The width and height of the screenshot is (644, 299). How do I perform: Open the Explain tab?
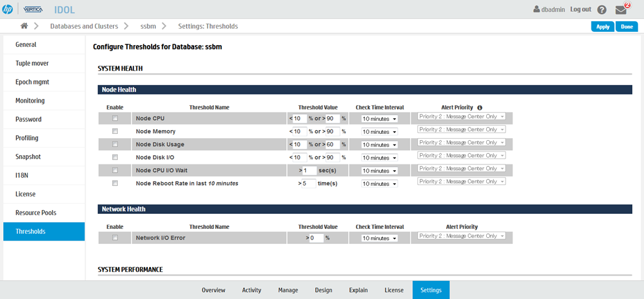(358, 290)
